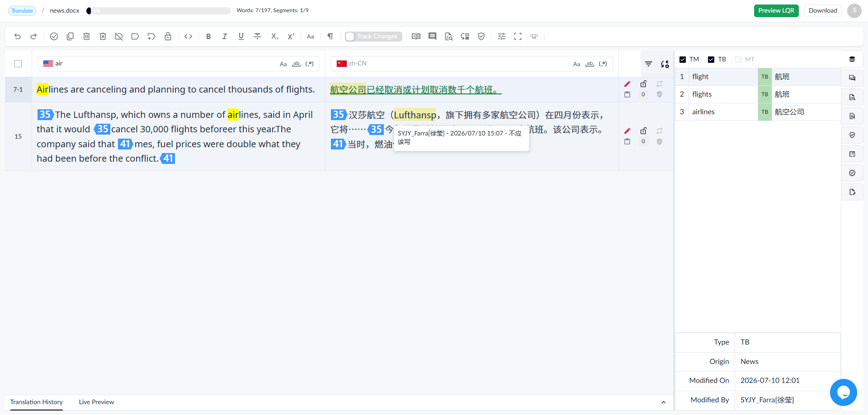Apply strikethrough formatting
This screenshot has width=868, height=415.
(257, 37)
